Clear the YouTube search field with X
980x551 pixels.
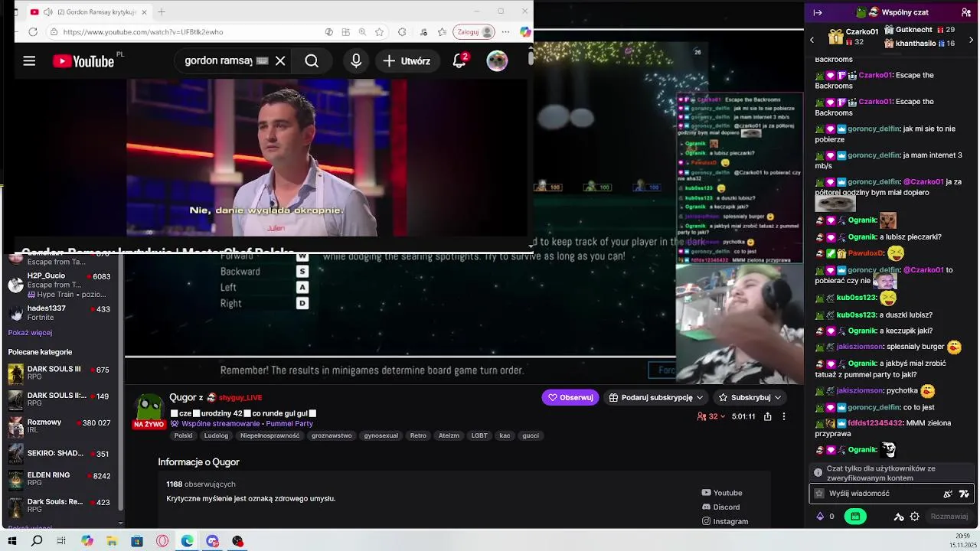coord(280,61)
